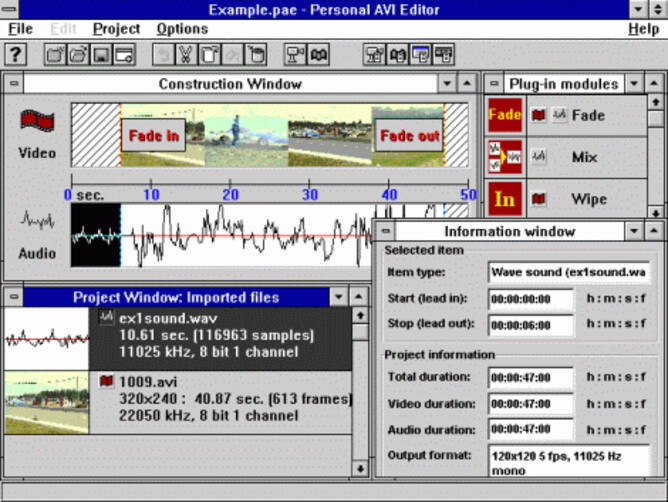Screen dimensions: 668x502
Task: Click the copy toolbar icon
Action: (209, 55)
